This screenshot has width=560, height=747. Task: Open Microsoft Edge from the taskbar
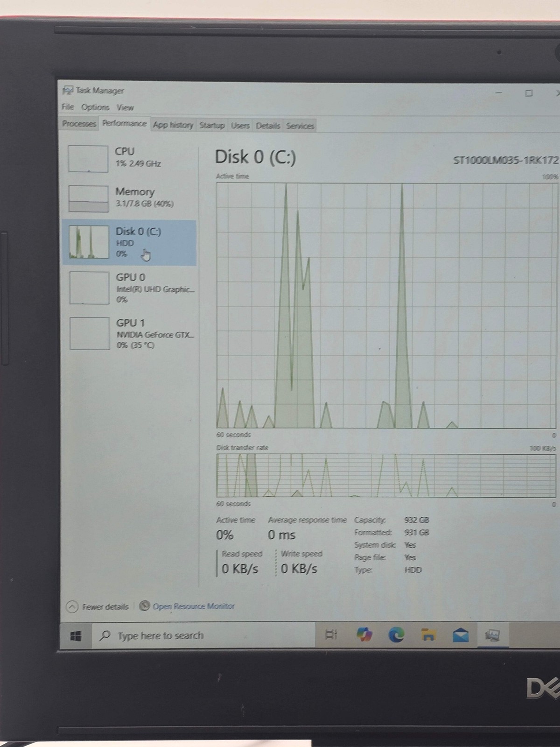click(396, 634)
